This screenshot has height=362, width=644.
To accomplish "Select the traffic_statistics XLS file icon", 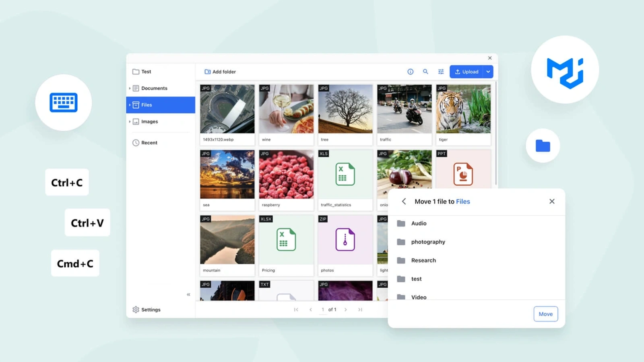I will pyautogui.click(x=345, y=174).
